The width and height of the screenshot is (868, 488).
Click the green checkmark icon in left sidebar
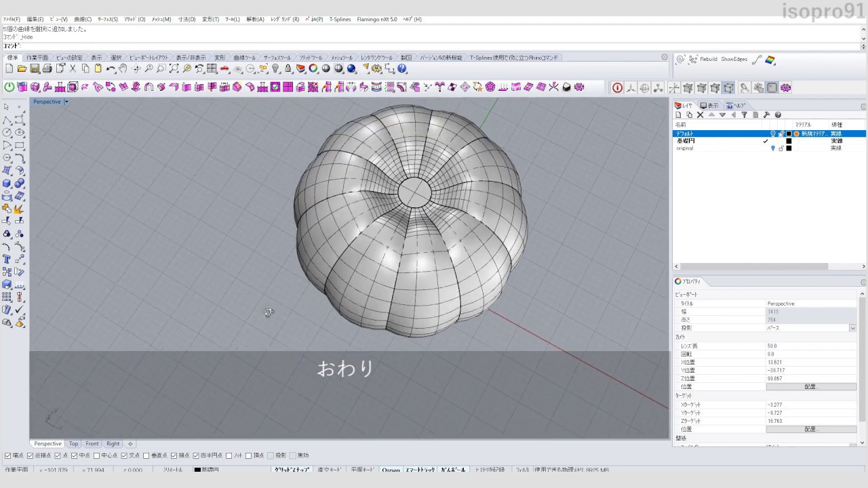click(19, 310)
